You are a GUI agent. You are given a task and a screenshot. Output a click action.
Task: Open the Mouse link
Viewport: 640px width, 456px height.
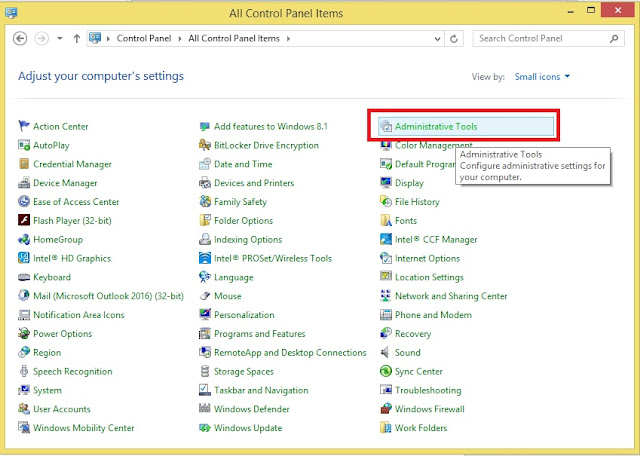click(228, 296)
